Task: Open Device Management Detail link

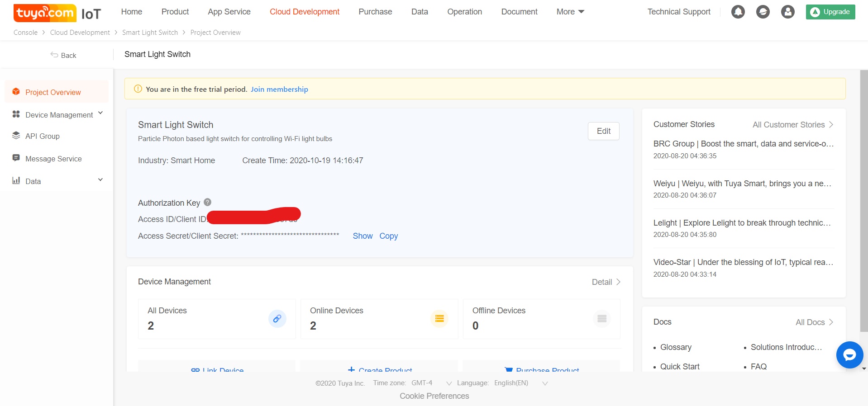Action: point(606,282)
